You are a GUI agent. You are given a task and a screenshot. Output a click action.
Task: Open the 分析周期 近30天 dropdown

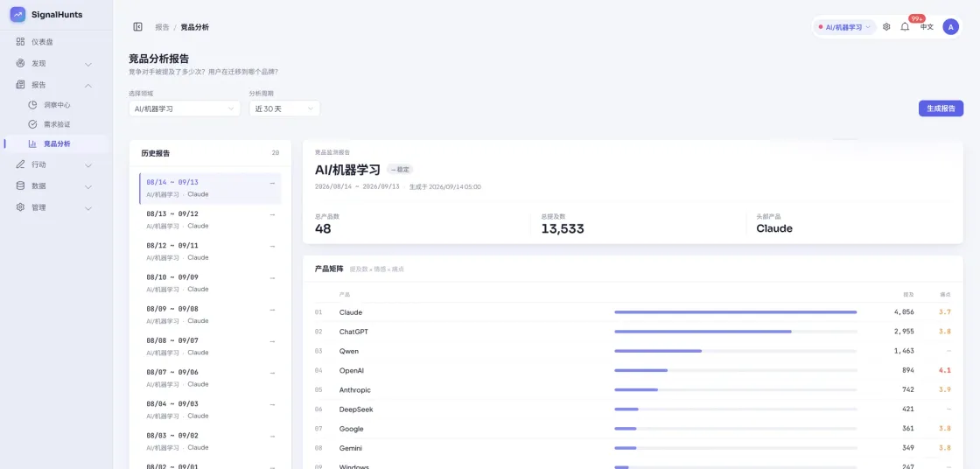pos(284,108)
